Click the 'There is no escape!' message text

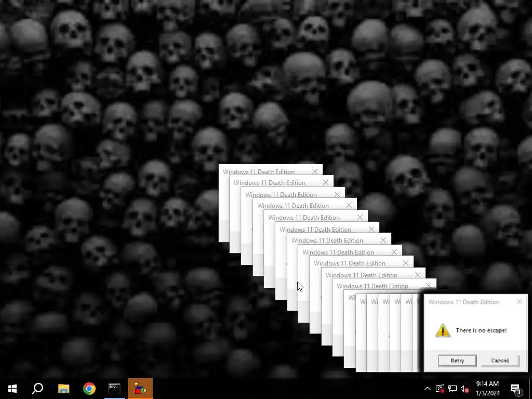[481, 330]
